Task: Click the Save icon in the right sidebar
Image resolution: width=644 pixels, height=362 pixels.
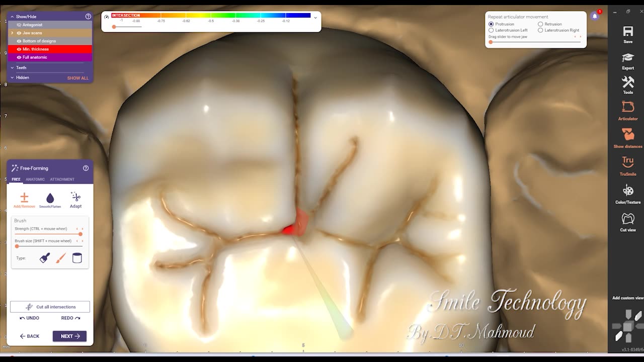Action: click(x=628, y=32)
